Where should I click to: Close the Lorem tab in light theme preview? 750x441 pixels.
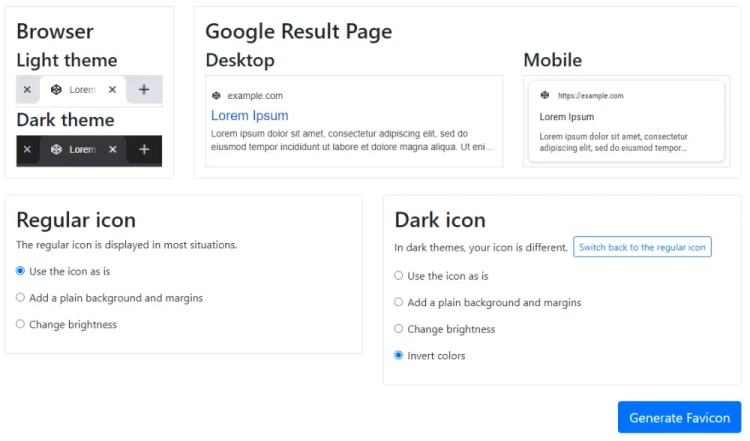pos(112,89)
